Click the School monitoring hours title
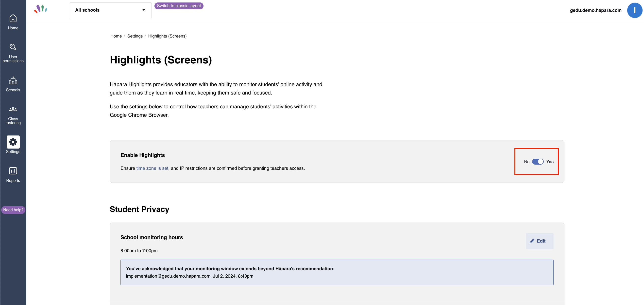This screenshot has width=644, height=305. 152,237
